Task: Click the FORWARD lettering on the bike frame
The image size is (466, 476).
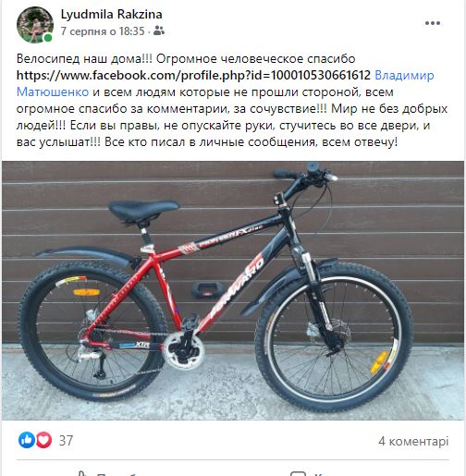Action: point(237,288)
